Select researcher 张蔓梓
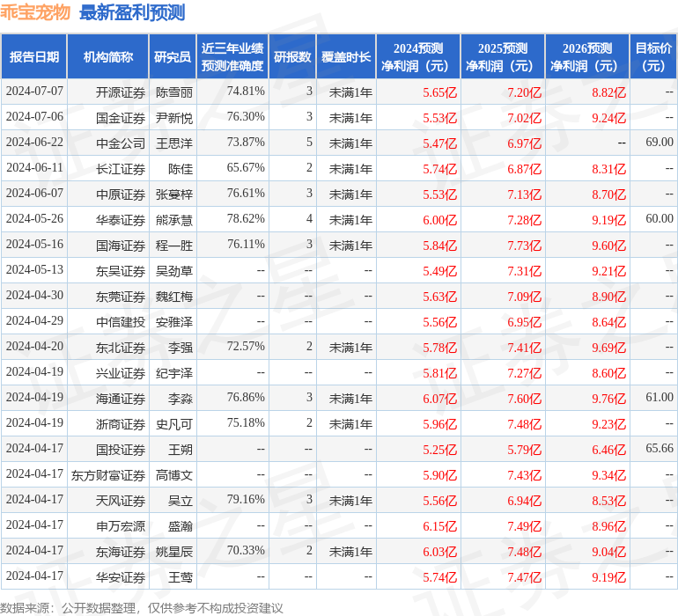 coord(173,194)
